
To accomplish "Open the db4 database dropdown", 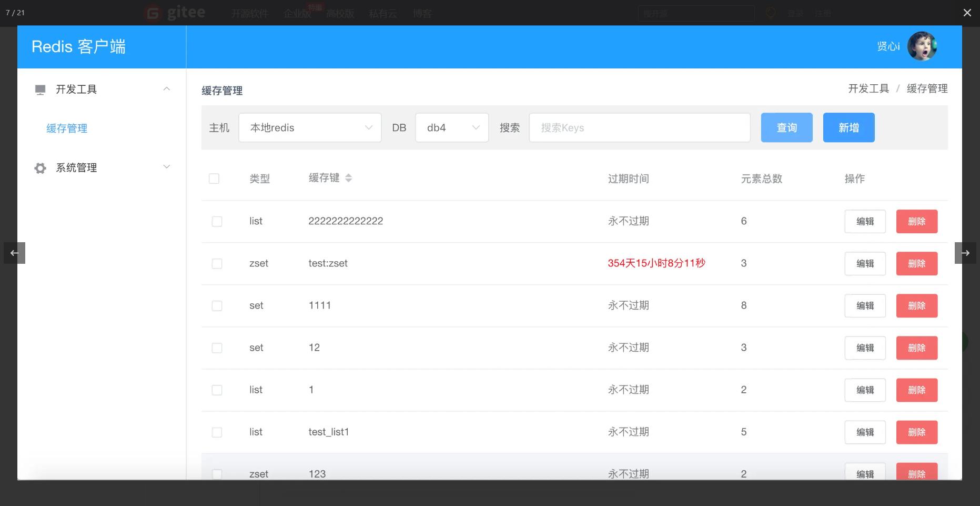I will [451, 127].
